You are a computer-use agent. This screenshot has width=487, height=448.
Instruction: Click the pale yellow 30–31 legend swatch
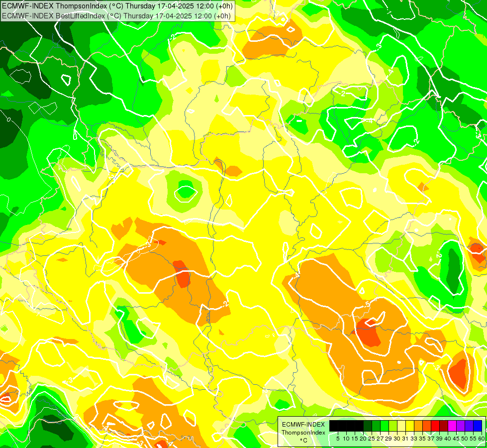click(x=401, y=426)
